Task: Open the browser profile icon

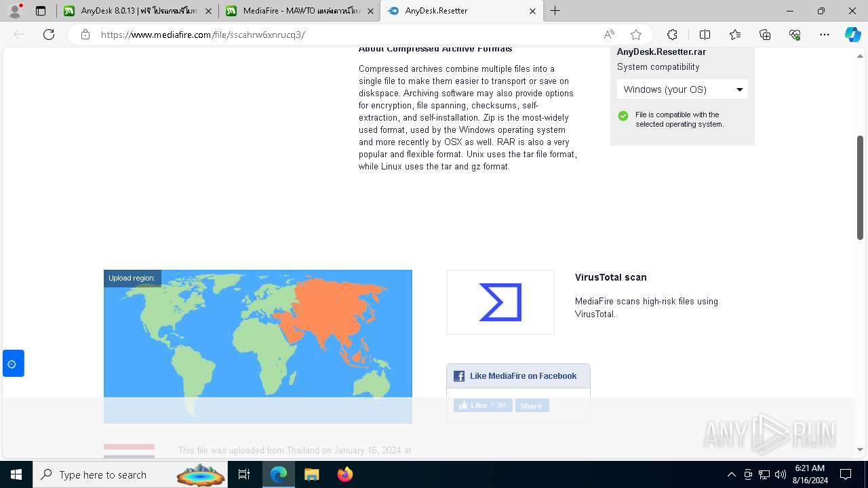Action: pyautogui.click(x=15, y=11)
